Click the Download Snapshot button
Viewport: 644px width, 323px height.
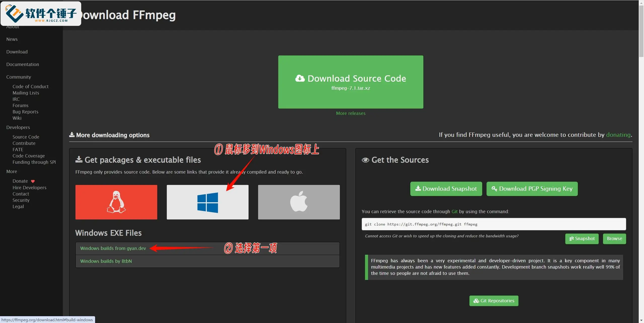(446, 189)
